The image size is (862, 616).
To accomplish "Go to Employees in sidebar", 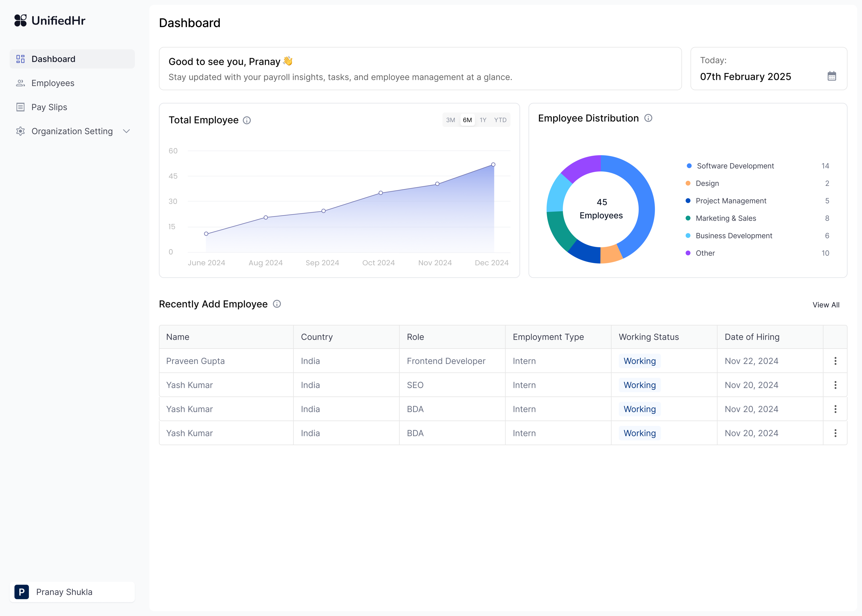I will [53, 83].
